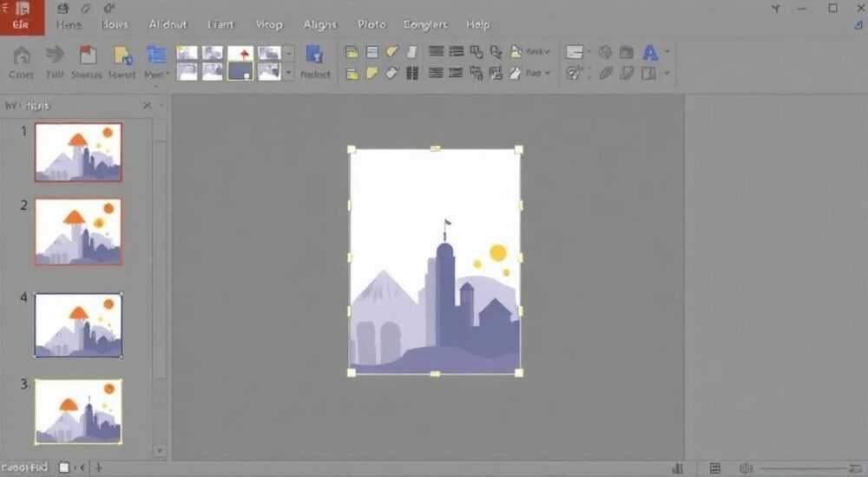Click the black columns grid icon
Viewport: 868px width, 477px height.
pyautogui.click(x=412, y=74)
